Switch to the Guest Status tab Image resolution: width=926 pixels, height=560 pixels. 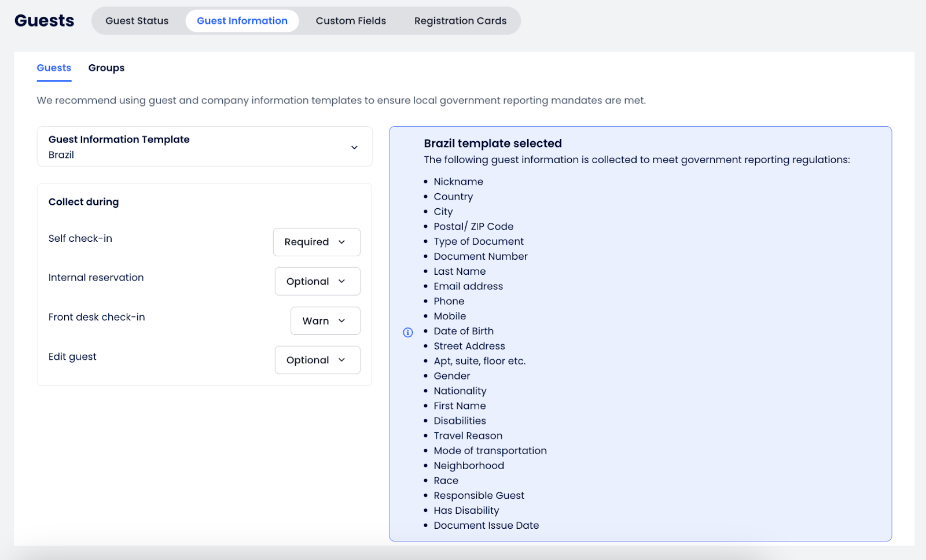(x=137, y=21)
